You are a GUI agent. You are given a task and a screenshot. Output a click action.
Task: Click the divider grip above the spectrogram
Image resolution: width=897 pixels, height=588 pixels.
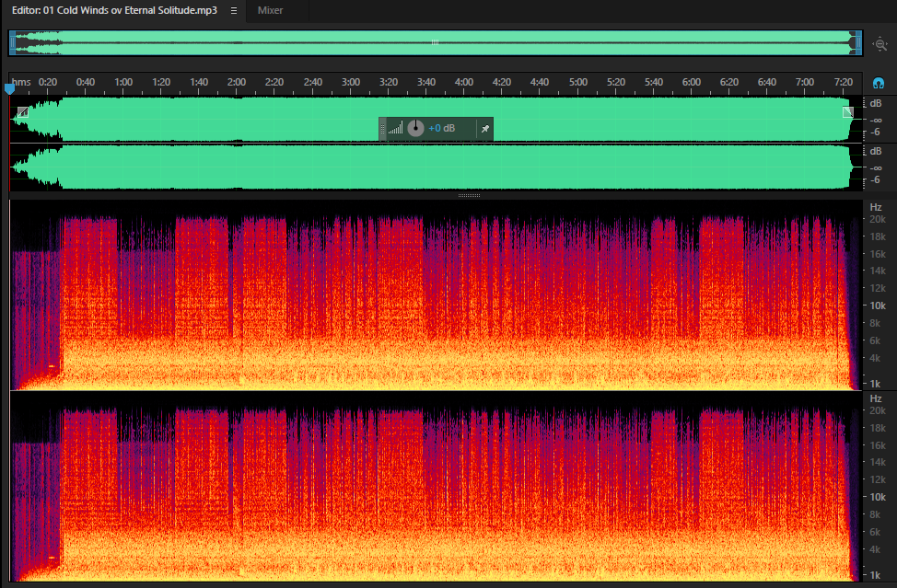pyautogui.click(x=469, y=195)
